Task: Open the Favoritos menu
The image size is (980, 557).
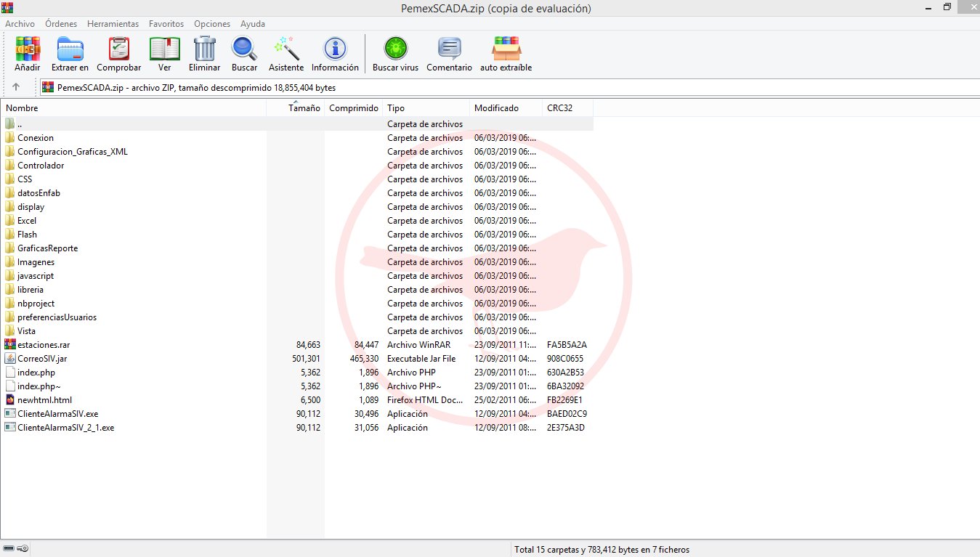Action: click(166, 24)
